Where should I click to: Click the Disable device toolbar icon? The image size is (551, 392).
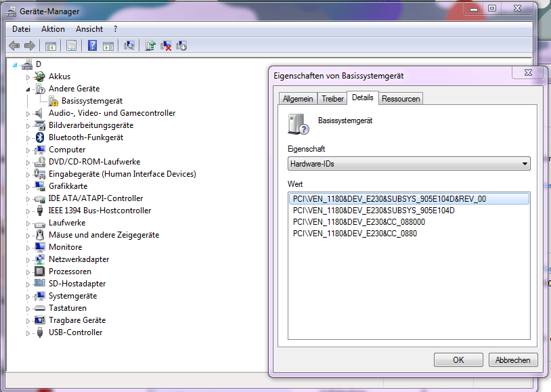pyautogui.click(x=181, y=46)
